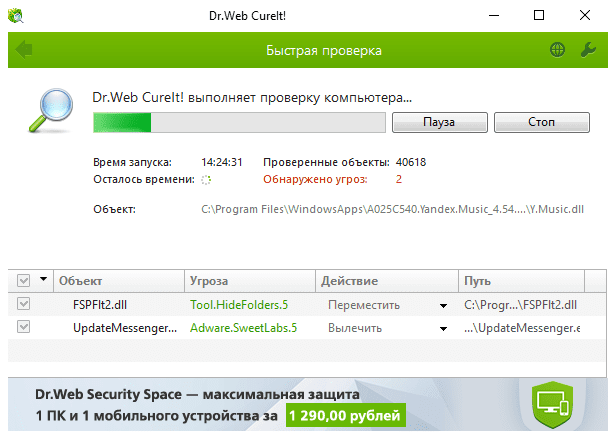Click the 1 290,00 рублей price banner
The width and height of the screenshot is (616, 439).
click(x=345, y=414)
